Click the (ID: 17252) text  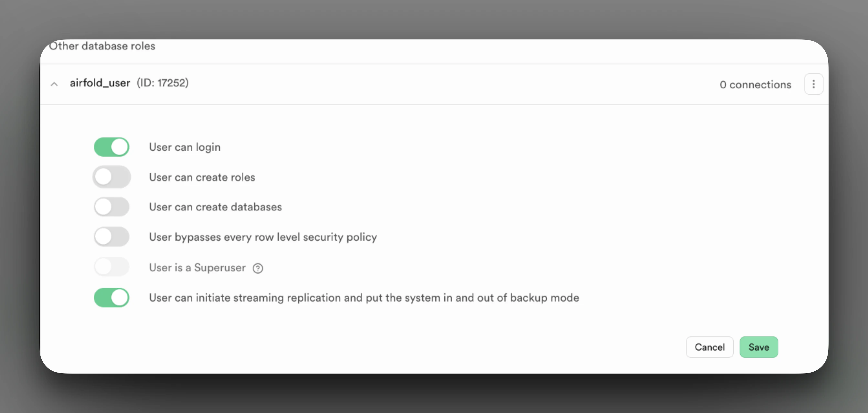pos(163,83)
